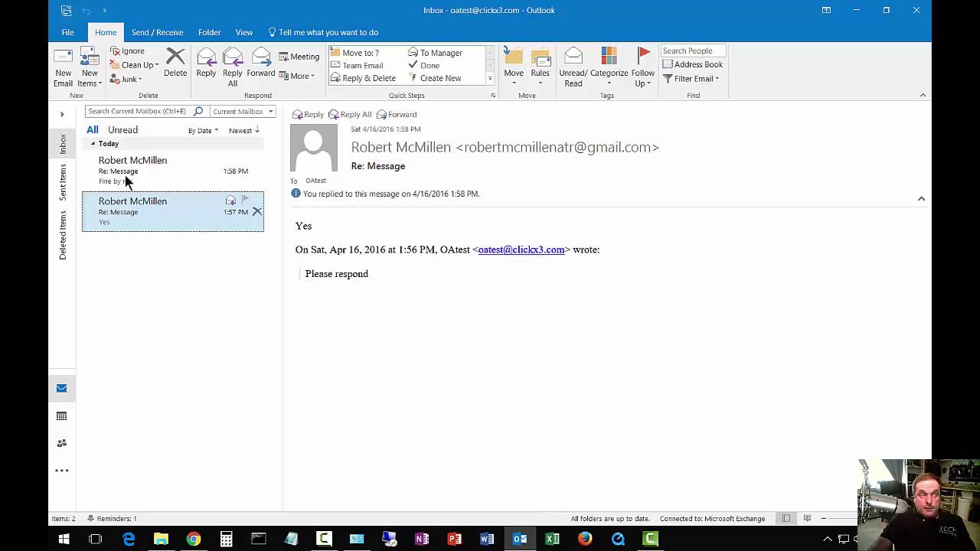Open the File menu
980x551 pixels.
pyautogui.click(x=67, y=32)
